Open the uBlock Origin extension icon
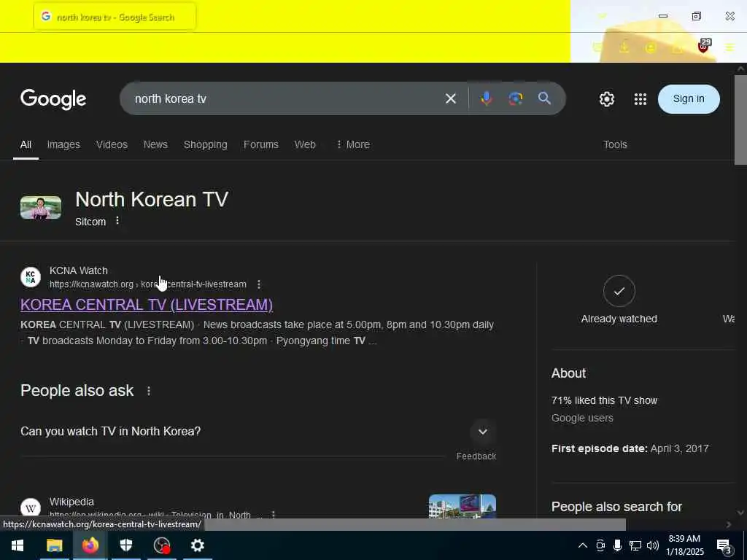 704,46
